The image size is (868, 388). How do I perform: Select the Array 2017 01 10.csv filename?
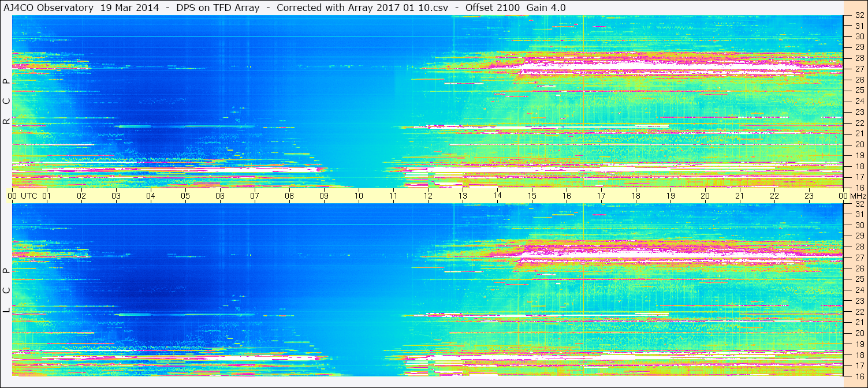pos(399,8)
